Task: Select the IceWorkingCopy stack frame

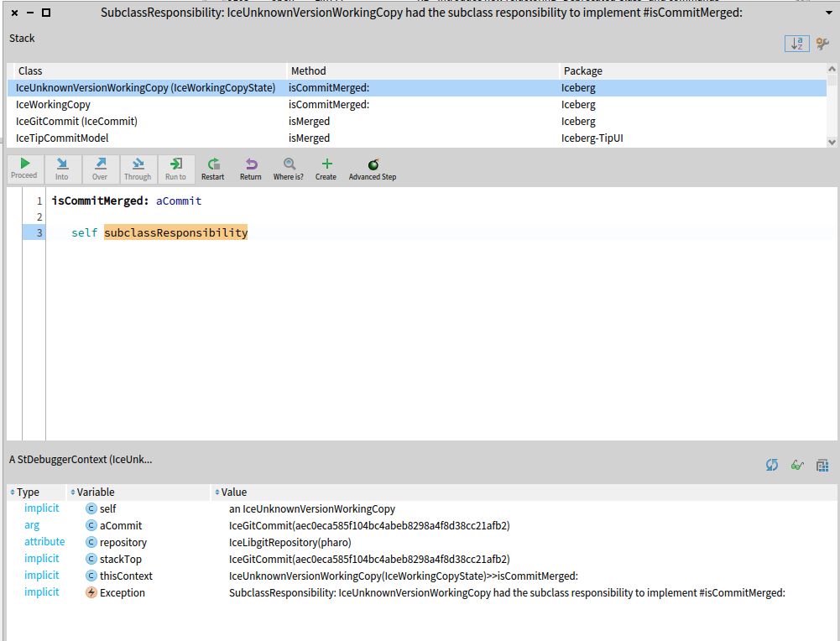Action: (x=417, y=104)
